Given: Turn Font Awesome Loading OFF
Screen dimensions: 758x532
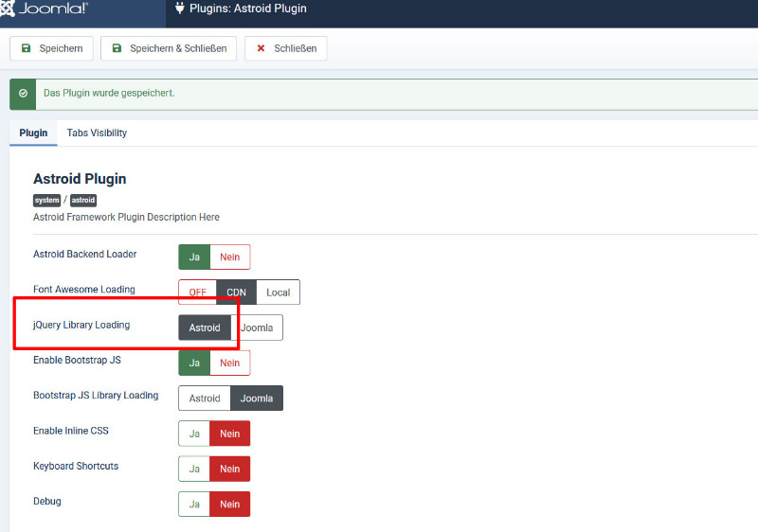Looking at the screenshot, I should pos(197,293).
